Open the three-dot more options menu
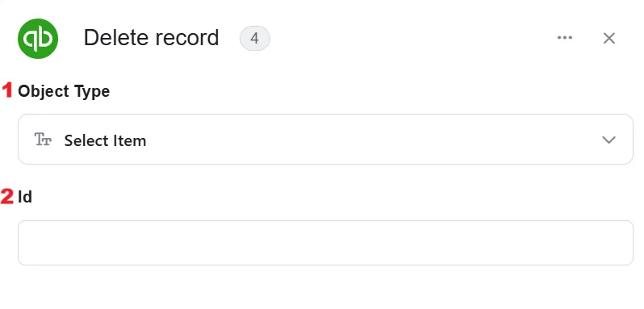644x309 pixels. pos(565,38)
